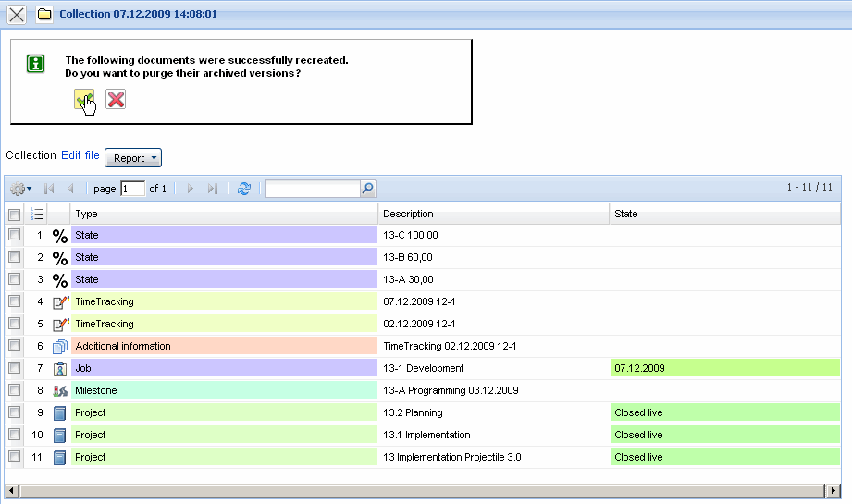Click the page number input field

(132, 189)
